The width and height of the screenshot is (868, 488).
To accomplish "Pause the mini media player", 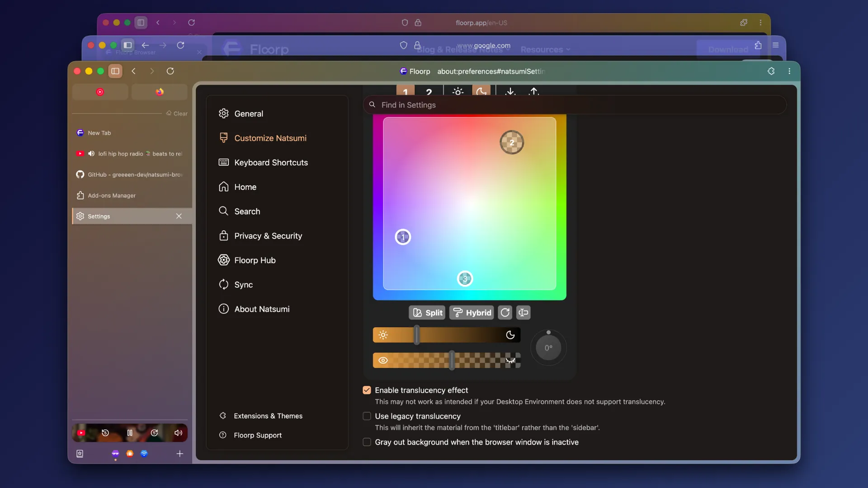I will 130,433.
